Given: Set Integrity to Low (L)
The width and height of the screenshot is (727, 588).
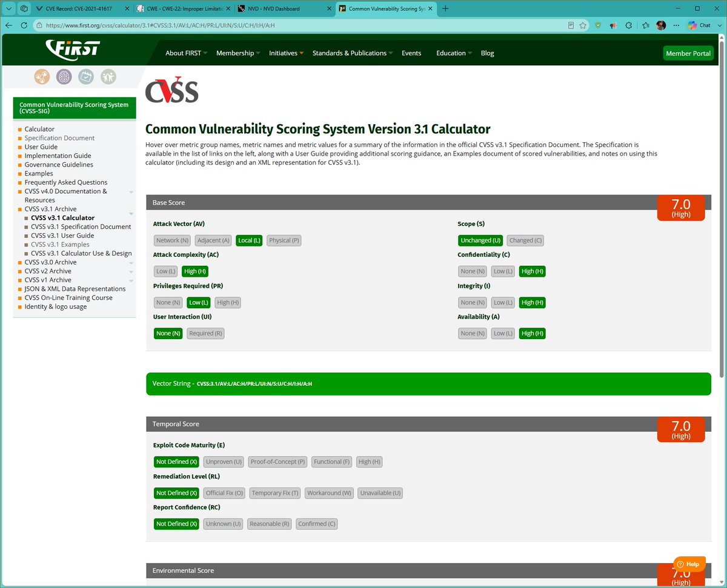Looking at the screenshot, I should (502, 302).
